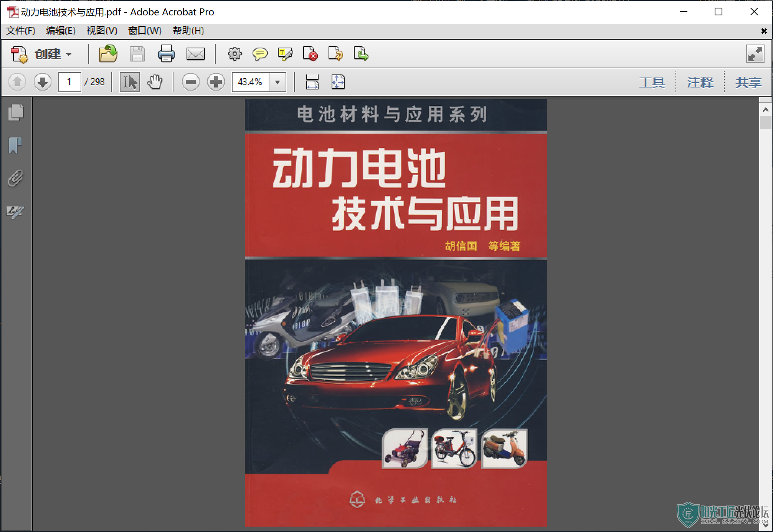This screenshot has height=532, width=773.
Task: Activate the hand pan tool
Action: (155, 82)
